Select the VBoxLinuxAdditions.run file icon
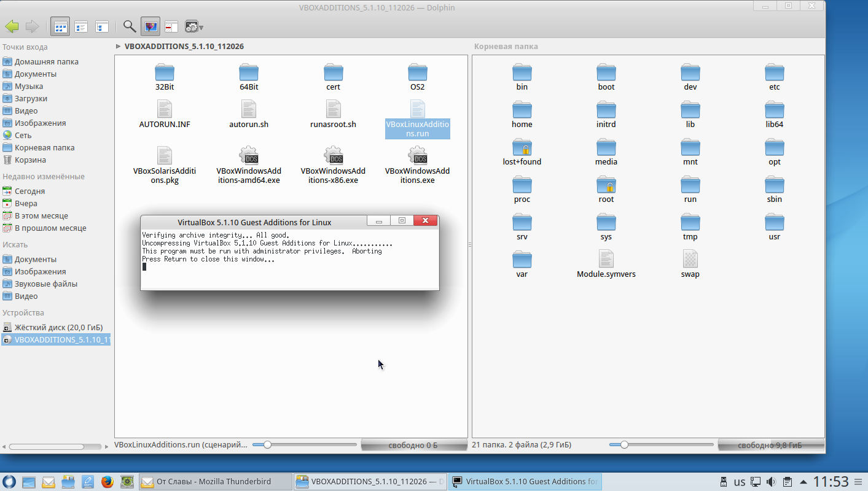 tap(418, 109)
